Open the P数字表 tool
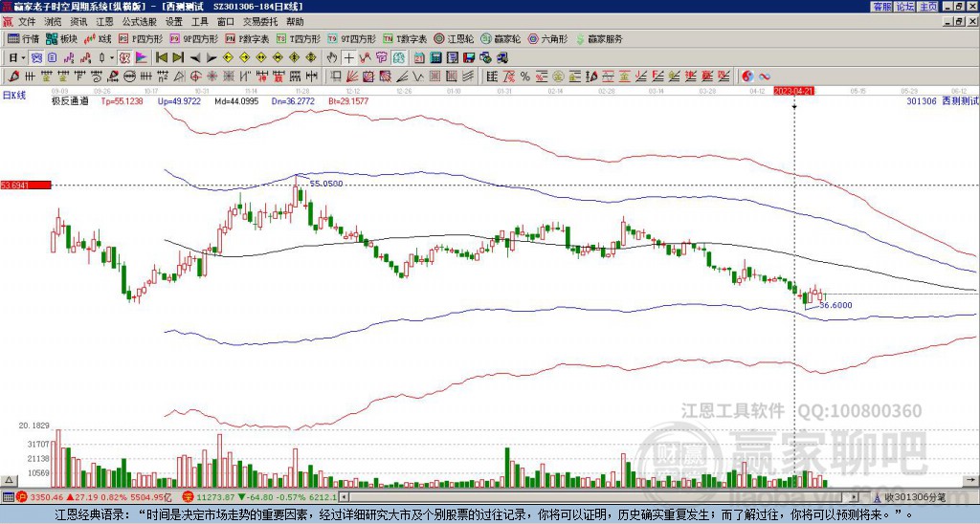This screenshot has width=980, height=524. (x=247, y=38)
